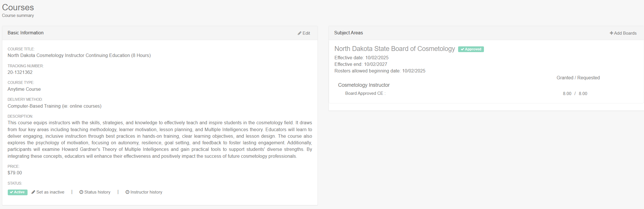The image size is (644, 209).
Task: Click the tracking number 20-1321362
Action: (20, 72)
